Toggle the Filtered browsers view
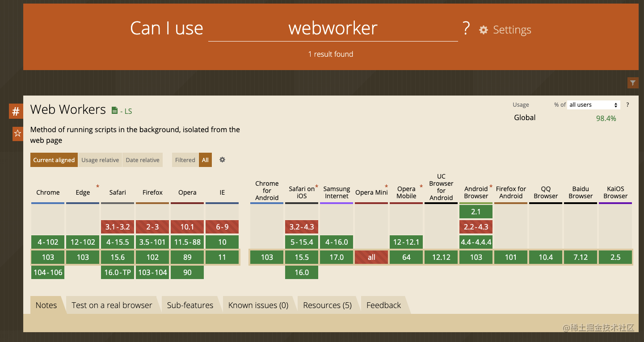The image size is (644, 342). point(185,160)
